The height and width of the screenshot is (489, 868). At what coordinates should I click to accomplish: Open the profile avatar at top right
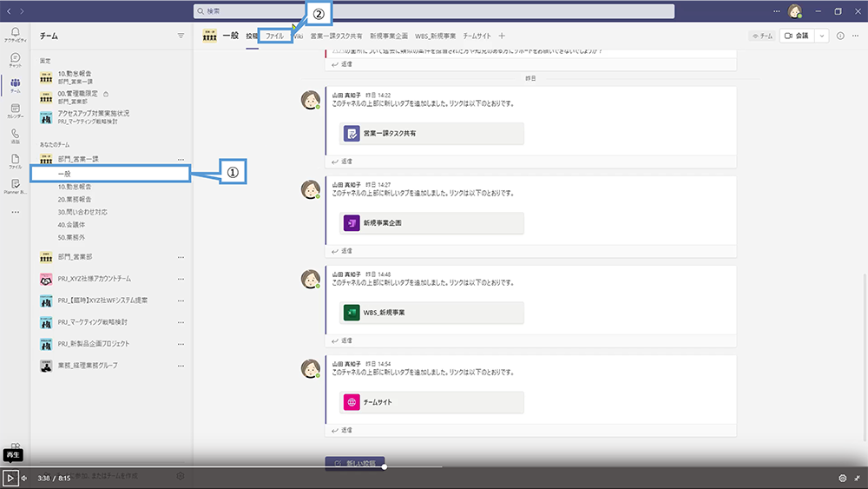point(795,11)
